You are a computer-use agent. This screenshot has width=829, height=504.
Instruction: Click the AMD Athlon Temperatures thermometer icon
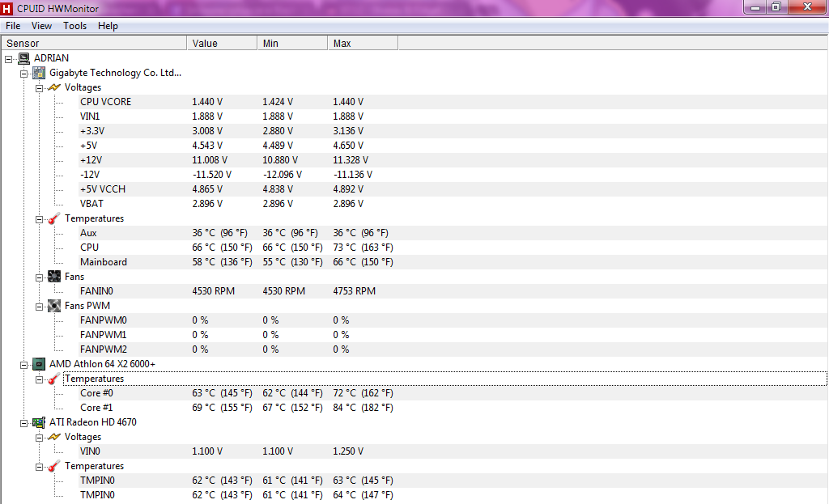click(54, 379)
